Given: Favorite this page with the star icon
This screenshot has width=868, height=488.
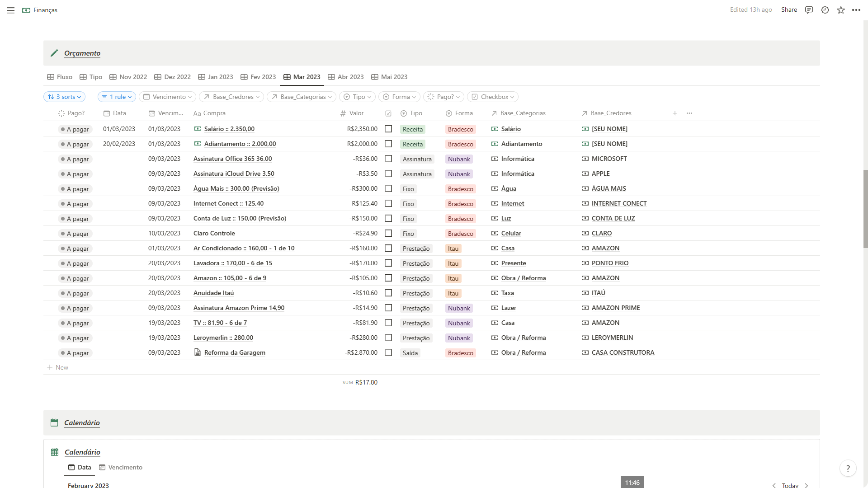Looking at the screenshot, I should (841, 10).
